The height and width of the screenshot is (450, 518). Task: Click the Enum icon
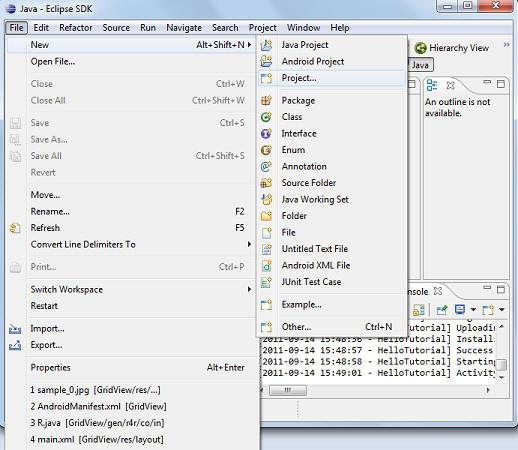click(266, 150)
